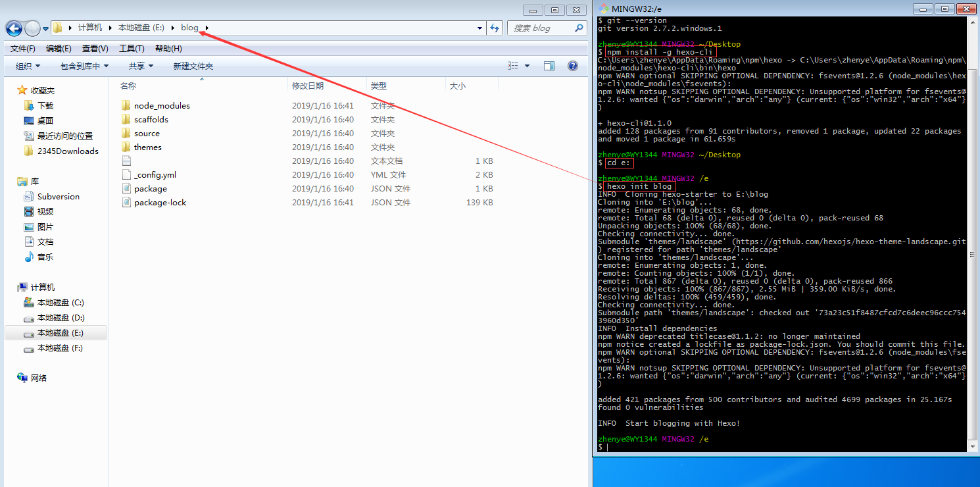Click the refresh button next to address bar
Screen dimensions: 980x487
(496, 28)
